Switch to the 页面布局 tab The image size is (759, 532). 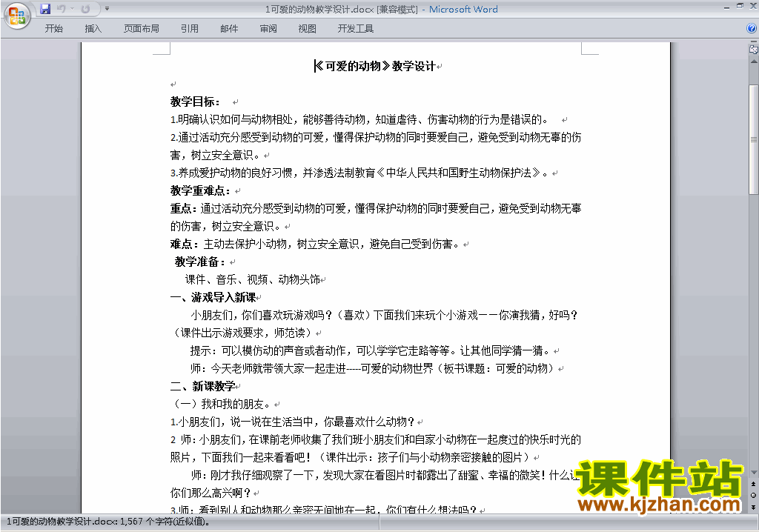(142, 29)
